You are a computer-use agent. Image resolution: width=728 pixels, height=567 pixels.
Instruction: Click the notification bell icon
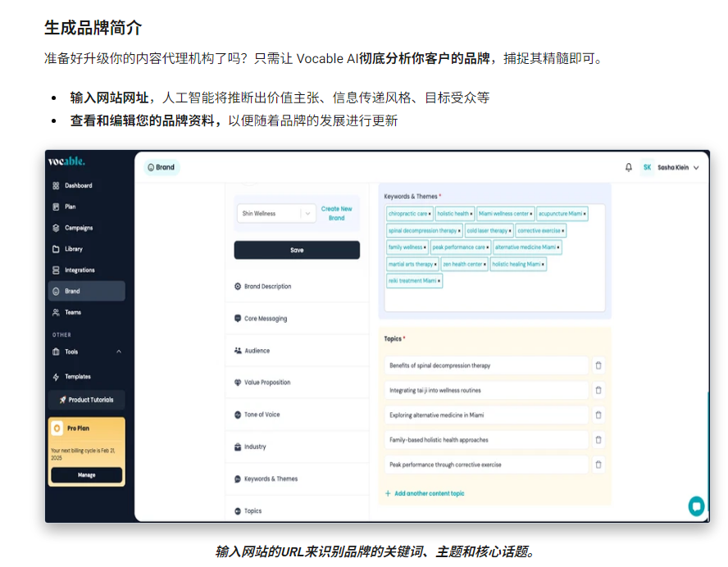pyautogui.click(x=629, y=167)
